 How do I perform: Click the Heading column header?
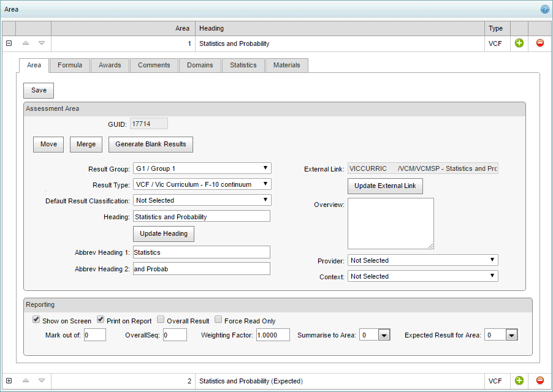click(340, 29)
